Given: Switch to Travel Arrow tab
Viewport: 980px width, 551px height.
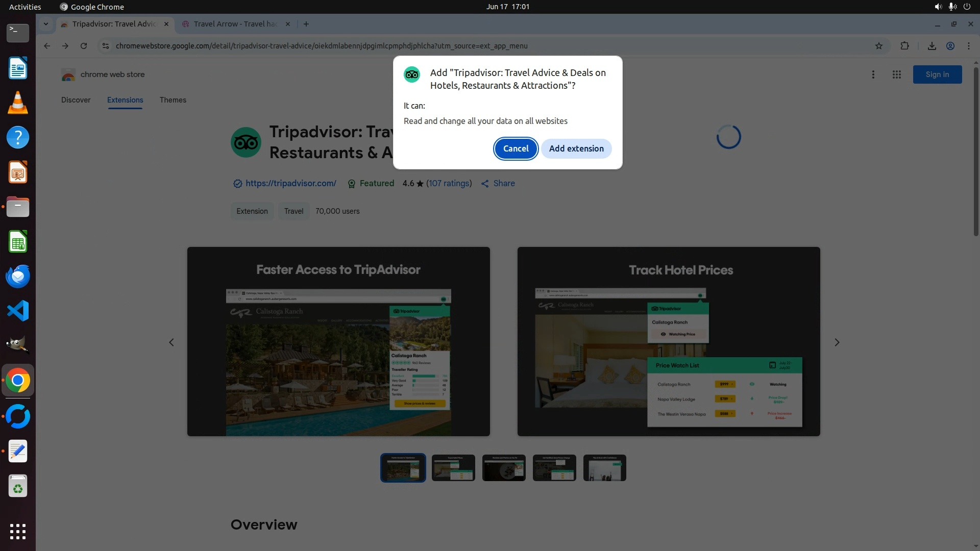Looking at the screenshot, I should (235, 24).
